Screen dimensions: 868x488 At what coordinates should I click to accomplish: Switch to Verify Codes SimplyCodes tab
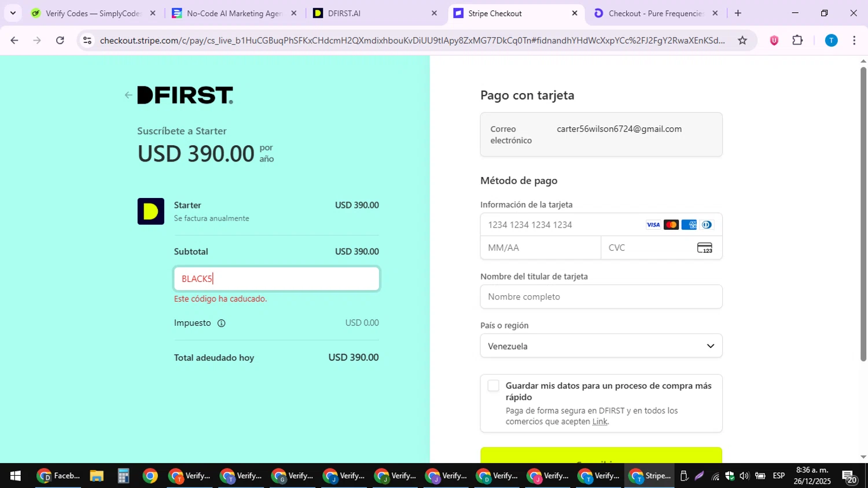93,13
